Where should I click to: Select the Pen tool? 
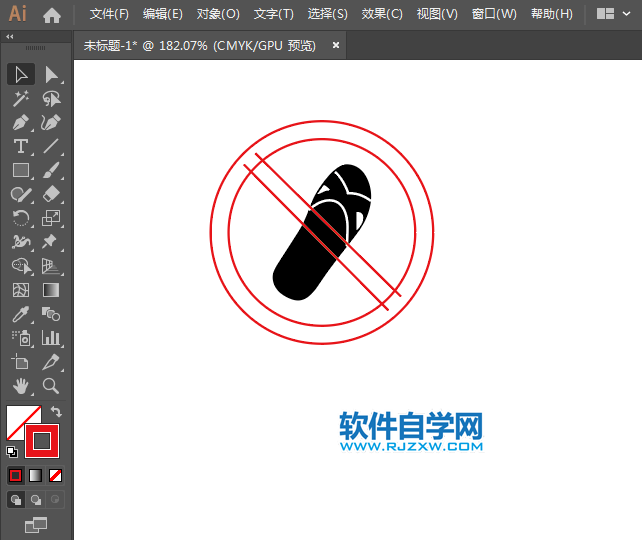[21, 122]
